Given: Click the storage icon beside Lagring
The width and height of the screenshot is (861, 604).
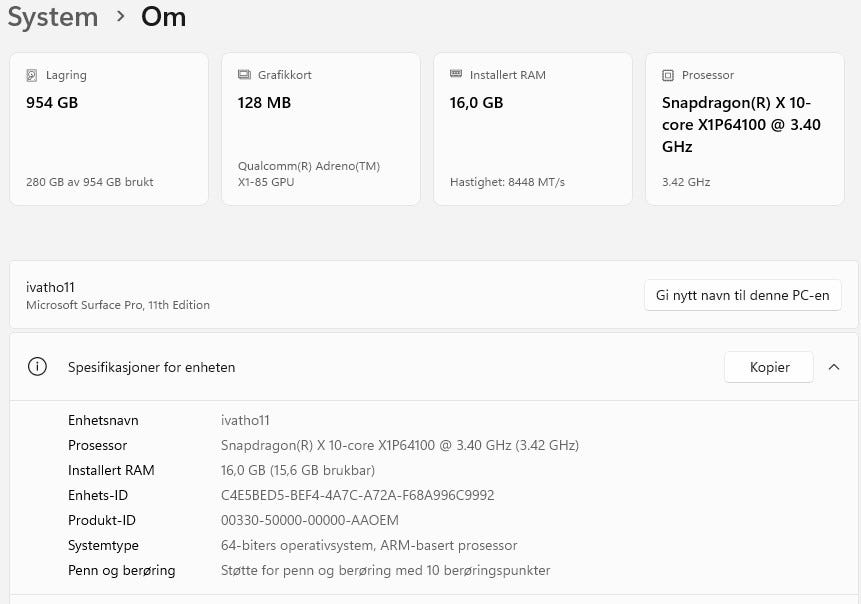Looking at the screenshot, I should click(32, 75).
